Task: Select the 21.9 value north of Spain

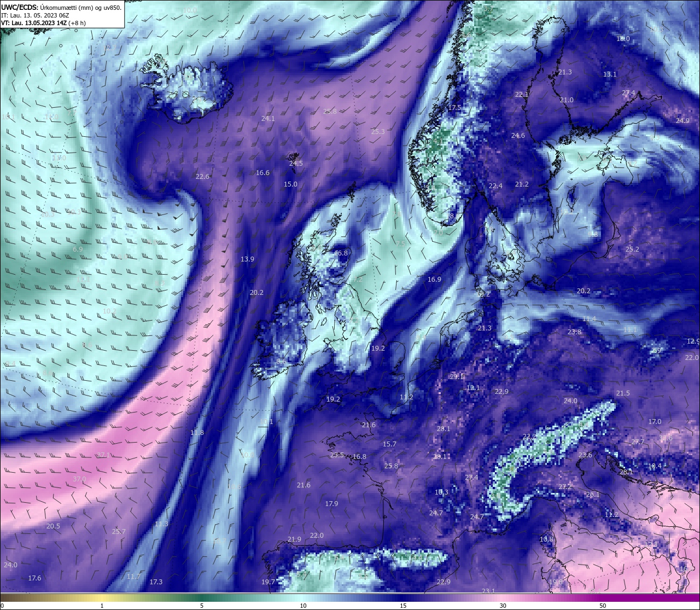Action: click(x=294, y=539)
